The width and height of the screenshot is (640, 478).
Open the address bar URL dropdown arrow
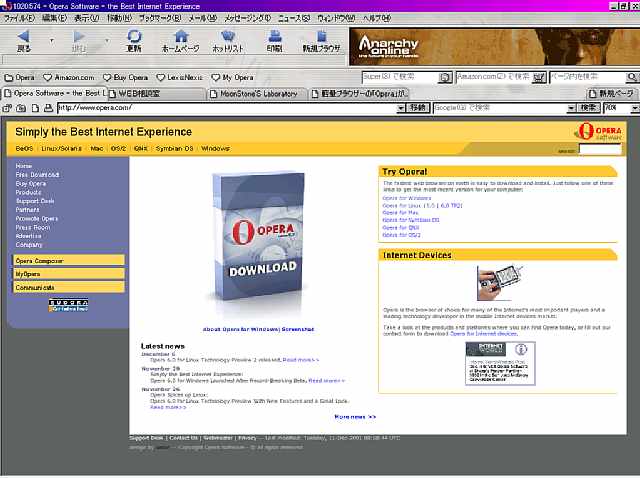point(401,108)
